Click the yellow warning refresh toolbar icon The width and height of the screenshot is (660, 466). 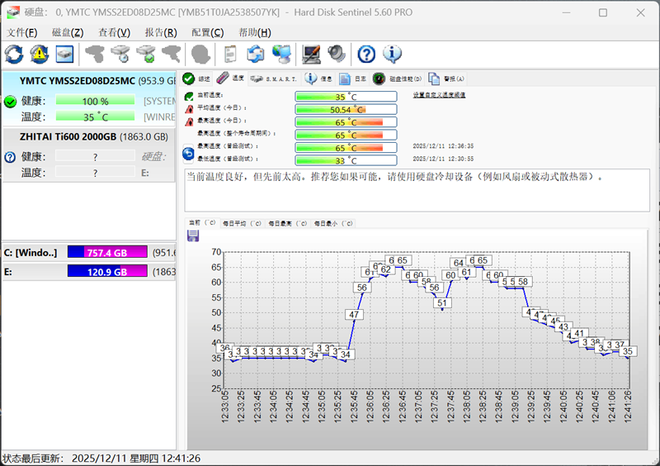coord(40,53)
